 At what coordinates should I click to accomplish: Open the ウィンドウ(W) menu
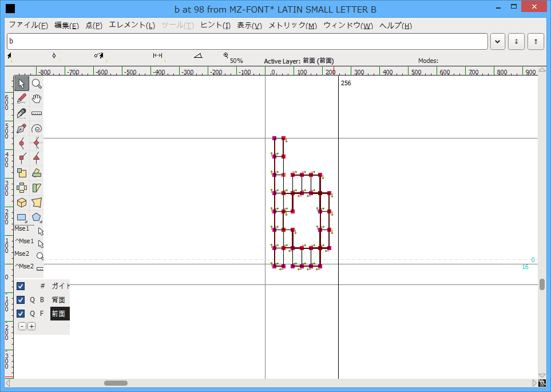pos(348,25)
